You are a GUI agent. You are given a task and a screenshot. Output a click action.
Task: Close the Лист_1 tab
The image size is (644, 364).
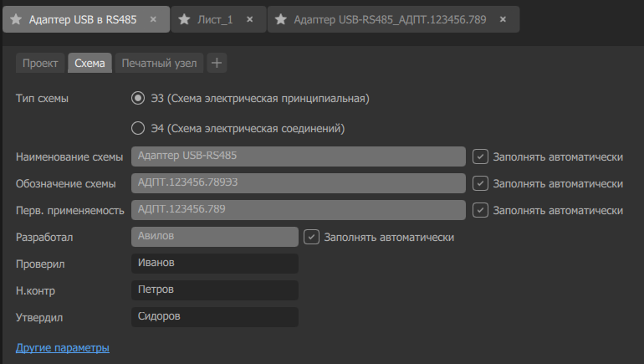250,19
